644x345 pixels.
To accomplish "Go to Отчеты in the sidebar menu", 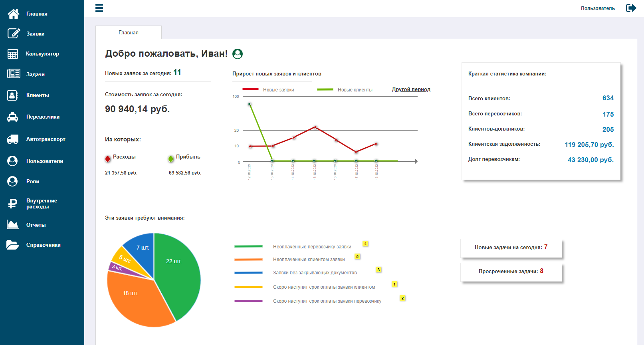I will (x=36, y=225).
